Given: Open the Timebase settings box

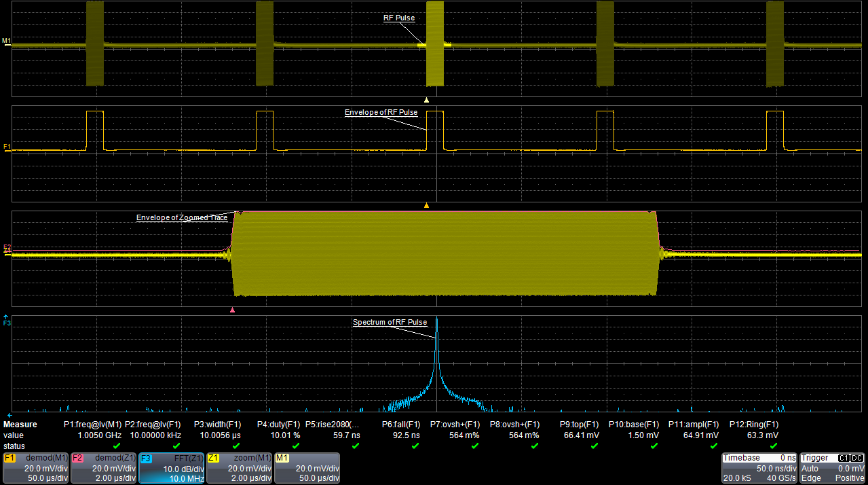Looking at the screenshot, I should (759, 467).
